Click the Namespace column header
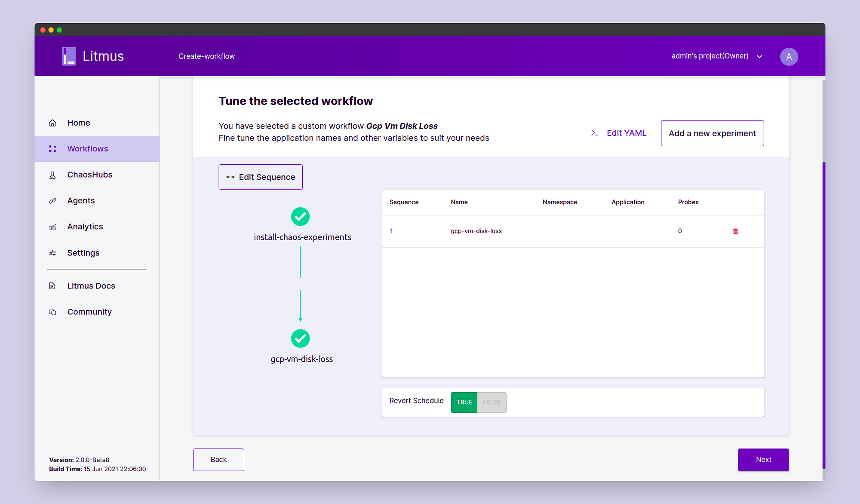The image size is (860, 504). pyautogui.click(x=560, y=202)
